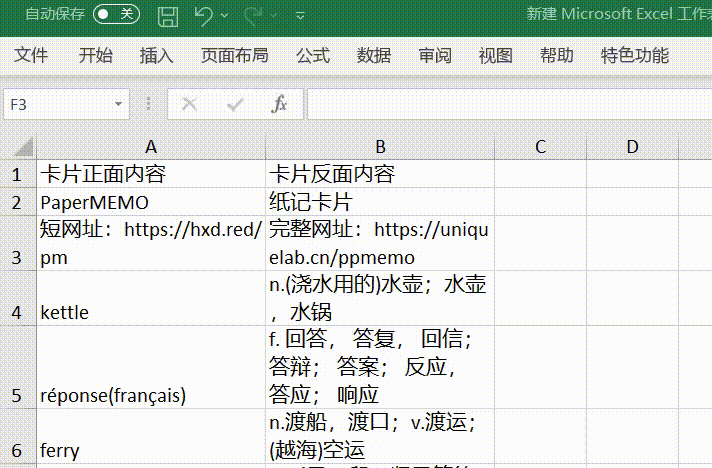Click cell containing PaperMEMO
The width and height of the screenshot is (712, 468).
(151, 202)
